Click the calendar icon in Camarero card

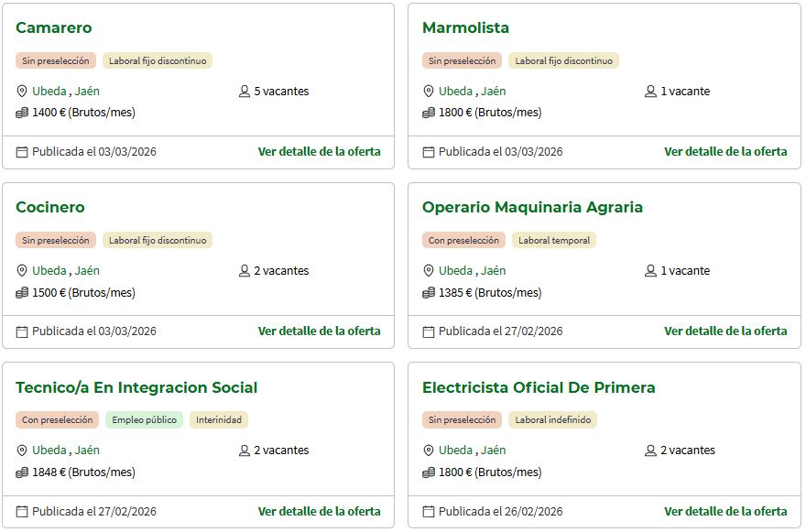tap(22, 152)
